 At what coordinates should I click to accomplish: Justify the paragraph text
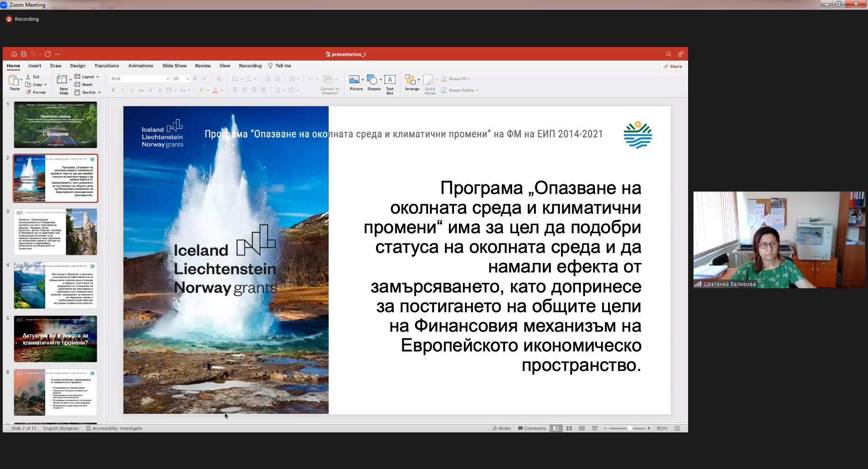(264, 90)
